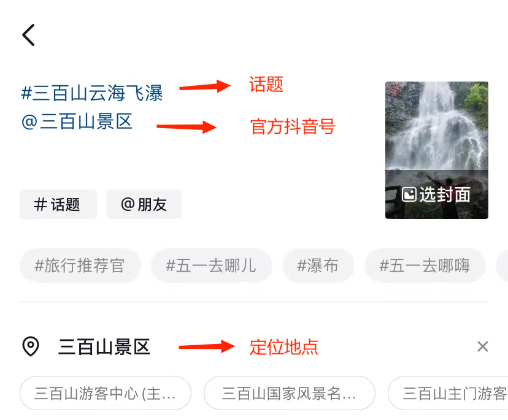Click the @三百山景区 mention in the caption
Image resolution: width=508 pixels, height=420 pixels.
coord(77,122)
